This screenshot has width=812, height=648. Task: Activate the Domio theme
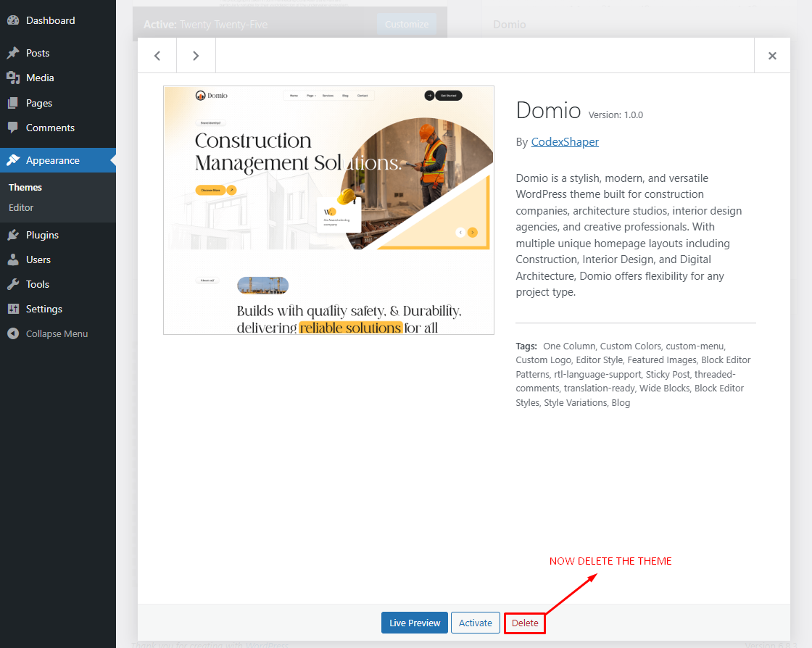(x=475, y=623)
